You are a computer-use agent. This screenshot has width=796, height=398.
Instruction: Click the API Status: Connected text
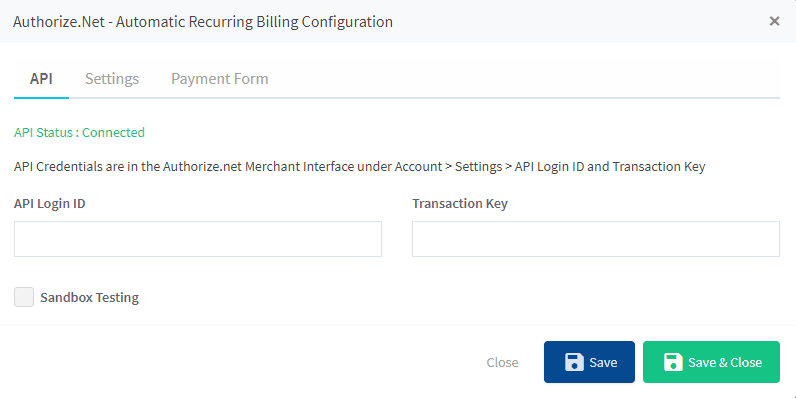pos(79,132)
